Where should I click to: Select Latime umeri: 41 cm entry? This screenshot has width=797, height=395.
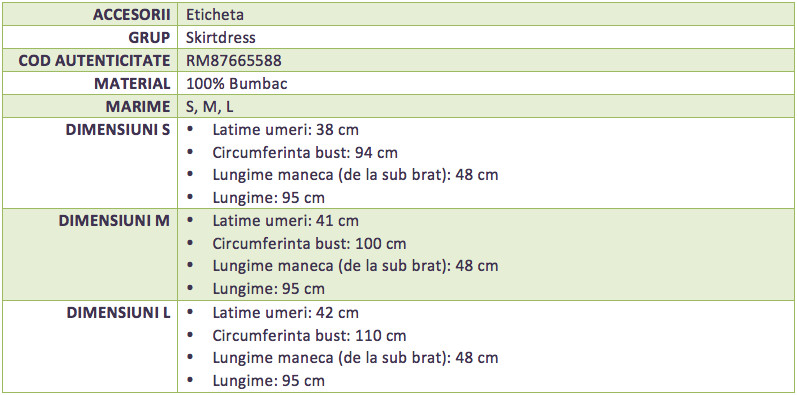(x=286, y=221)
